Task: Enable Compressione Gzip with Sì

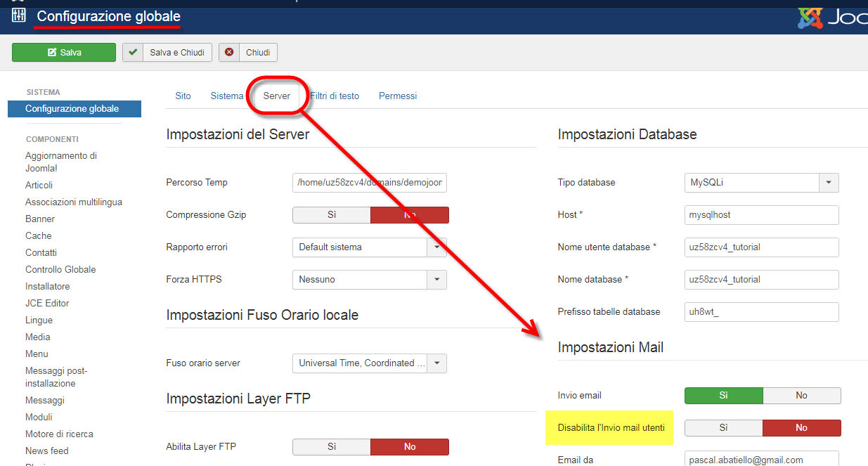Action: pos(331,215)
